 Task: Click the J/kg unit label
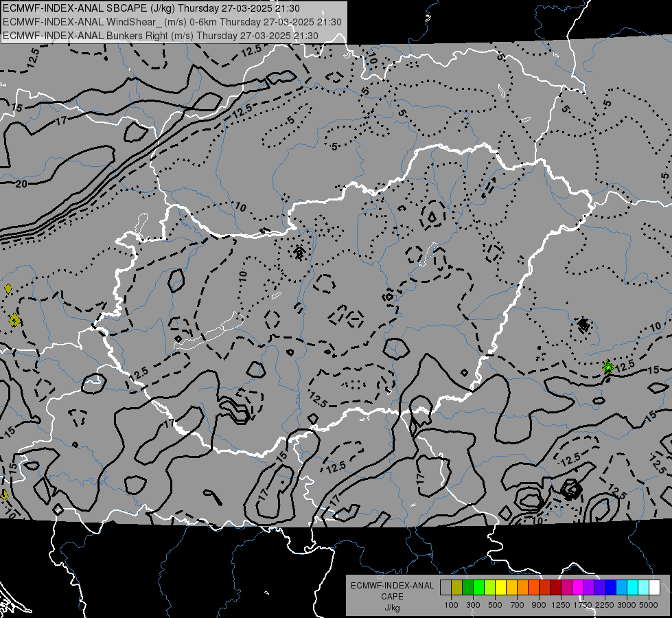(x=392, y=608)
